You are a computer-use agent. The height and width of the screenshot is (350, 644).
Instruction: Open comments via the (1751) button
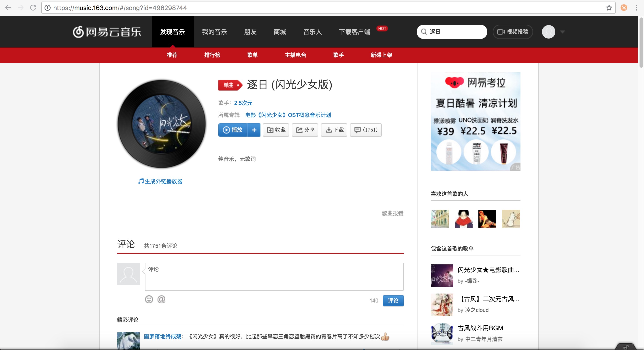366,130
